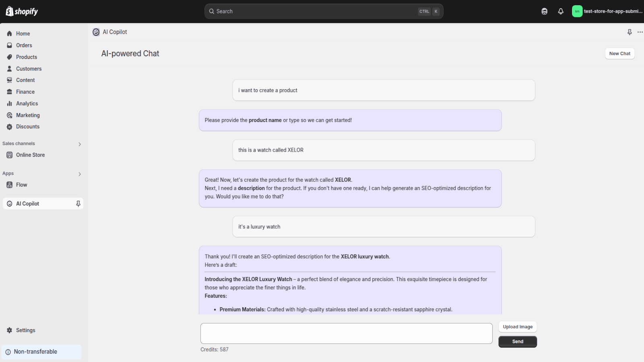
Task: Expand the Apps section chevron
Action: coord(80,174)
